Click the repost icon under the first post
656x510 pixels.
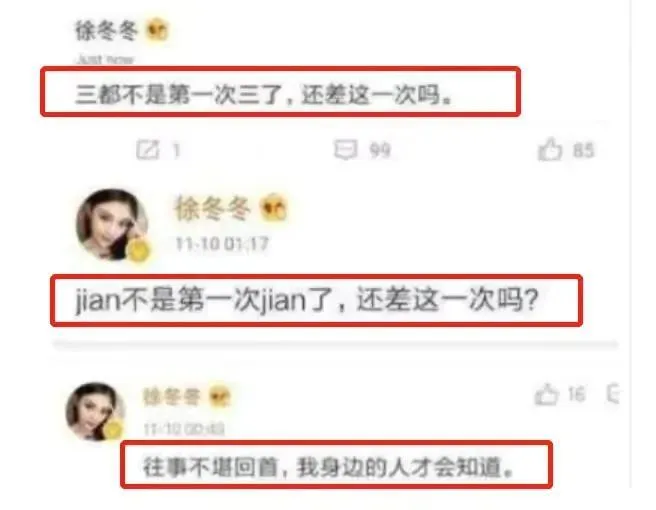(148, 150)
